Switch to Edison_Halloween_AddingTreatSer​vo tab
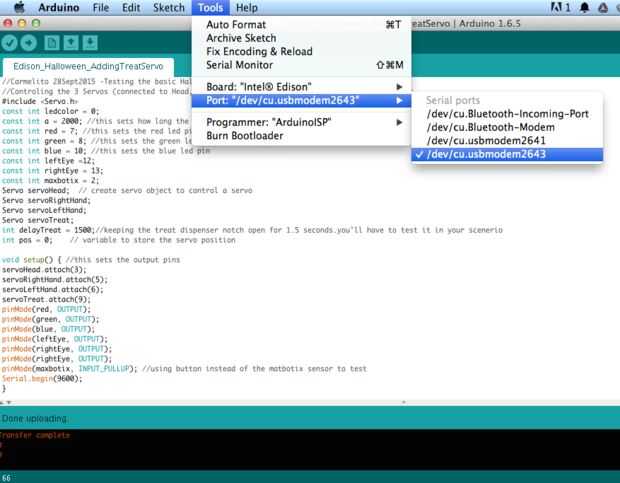The height and width of the screenshot is (483, 620). pos(88,66)
